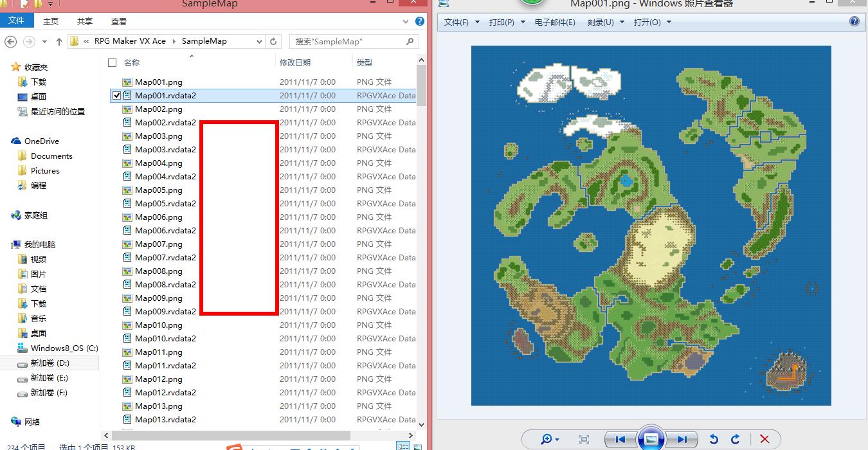
Task: Open 家庭组 homegroup
Action: [x=36, y=215]
